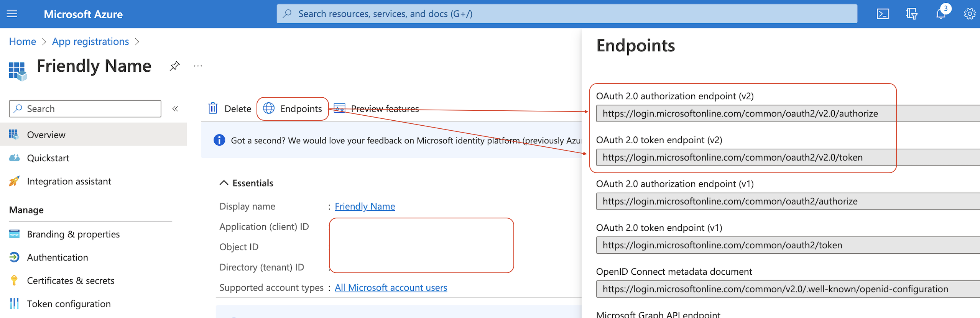Go to App registrations in the breadcrumb
Viewport: 980px width, 318px height.
(90, 41)
